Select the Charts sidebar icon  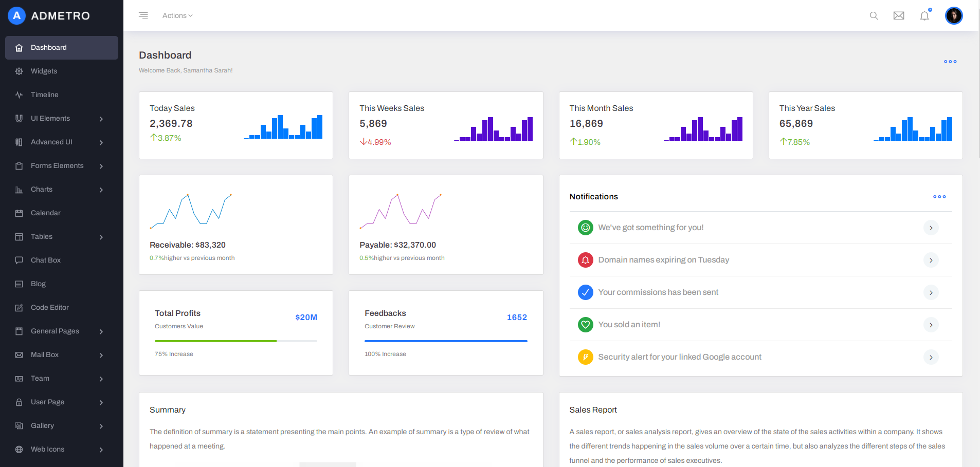tap(19, 189)
